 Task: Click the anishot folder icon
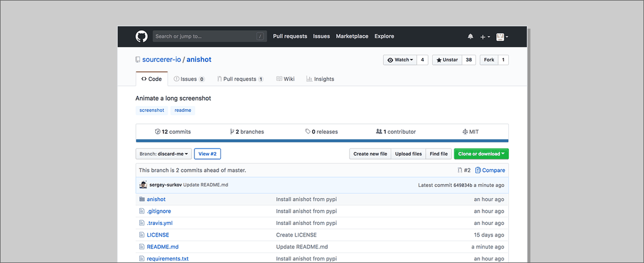[142, 199]
